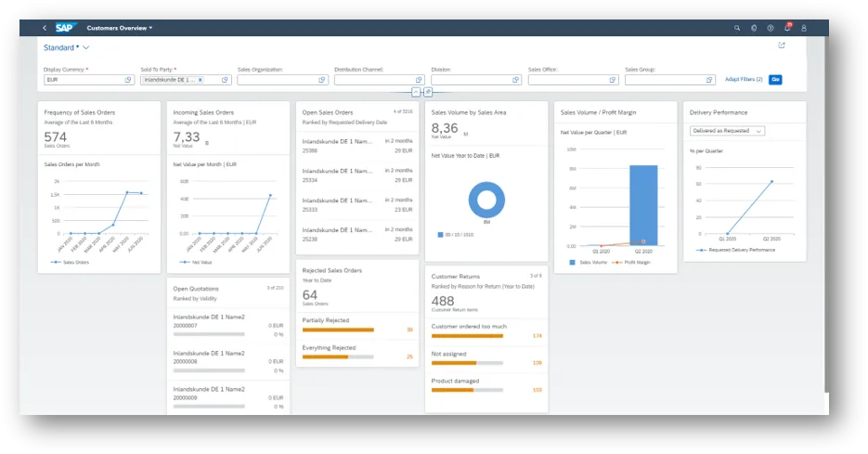868x454 pixels.
Task: Remove the Inlandskunde DE 1 filter token
Action: coord(201,80)
